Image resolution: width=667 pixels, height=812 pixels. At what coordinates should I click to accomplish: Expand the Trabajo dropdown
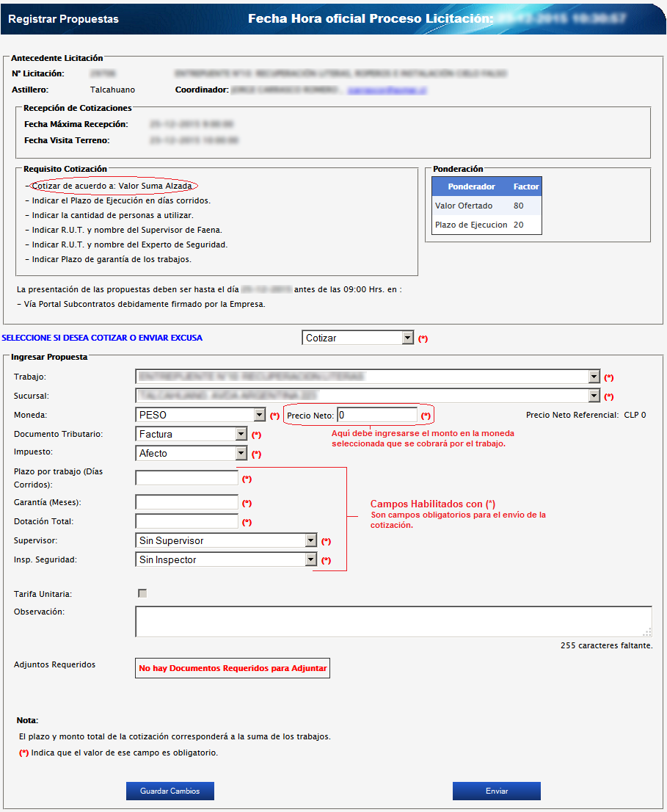pos(368,377)
